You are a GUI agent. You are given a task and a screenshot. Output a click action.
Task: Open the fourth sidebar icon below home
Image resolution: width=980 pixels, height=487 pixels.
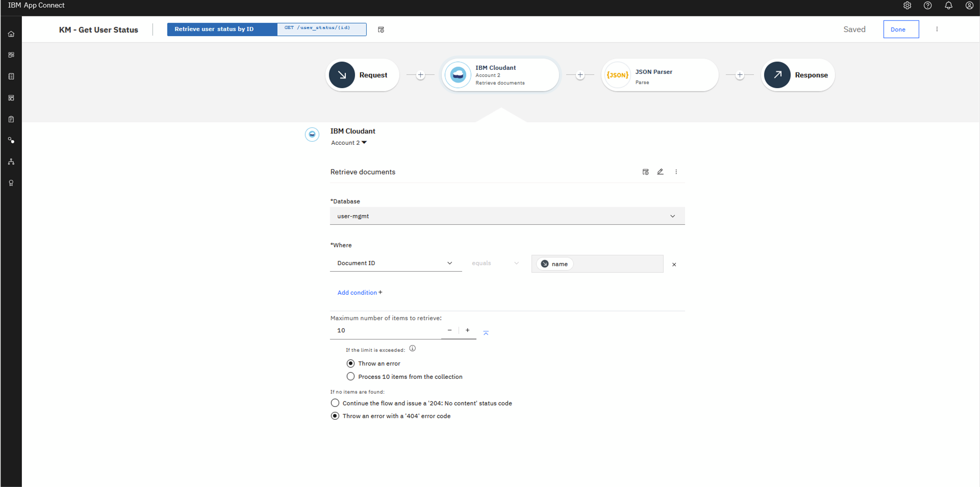pyautogui.click(x=11, y=98)
